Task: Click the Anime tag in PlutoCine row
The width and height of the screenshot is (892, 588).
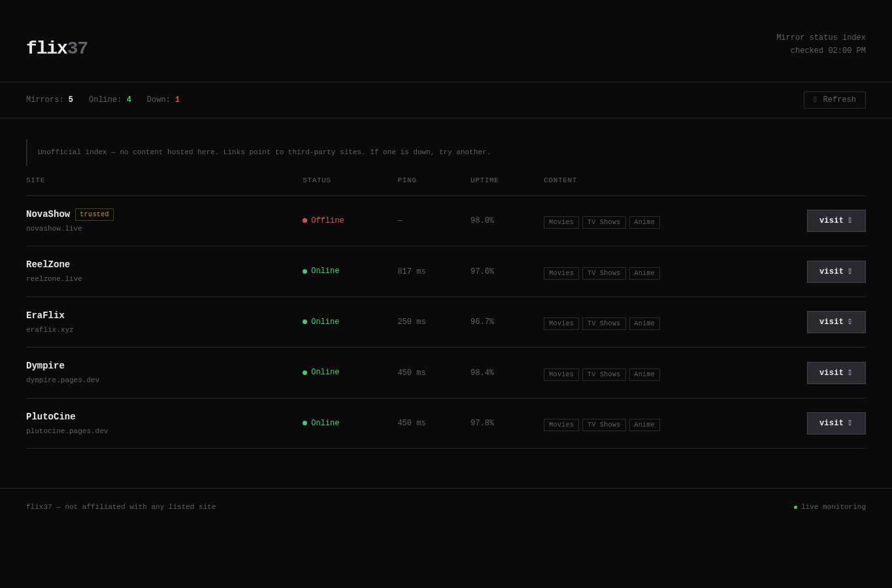Action: (x=644, y=425)
